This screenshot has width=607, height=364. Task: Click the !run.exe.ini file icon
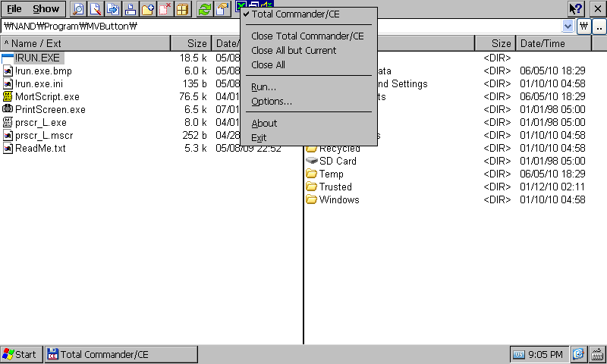tap(8, 83)
